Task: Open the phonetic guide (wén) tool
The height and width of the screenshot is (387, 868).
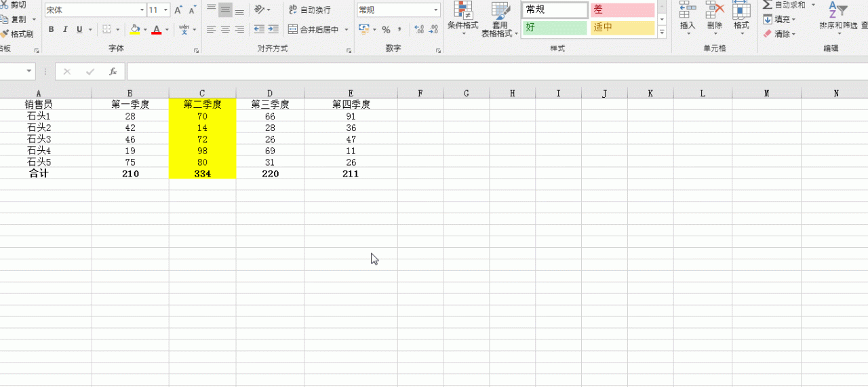Action: (184, 29)
